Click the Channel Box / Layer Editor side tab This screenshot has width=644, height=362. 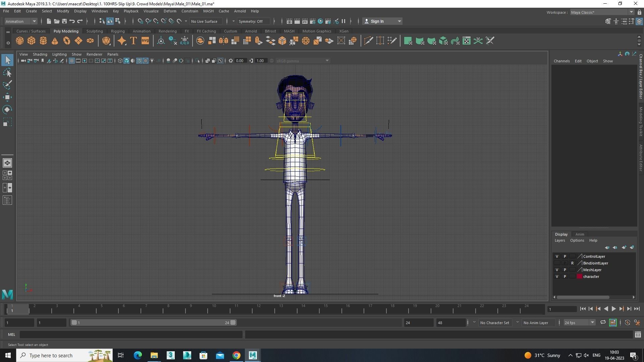(x=640, y=76)
